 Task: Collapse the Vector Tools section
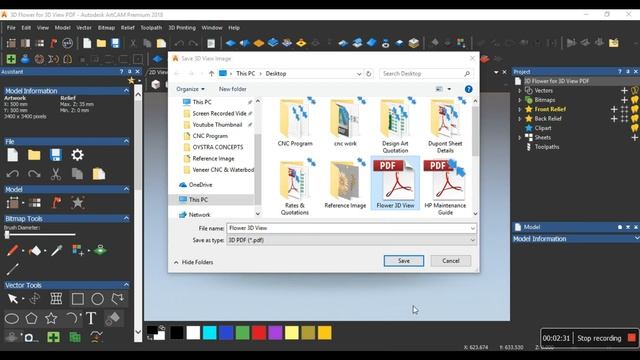point(126,285)
